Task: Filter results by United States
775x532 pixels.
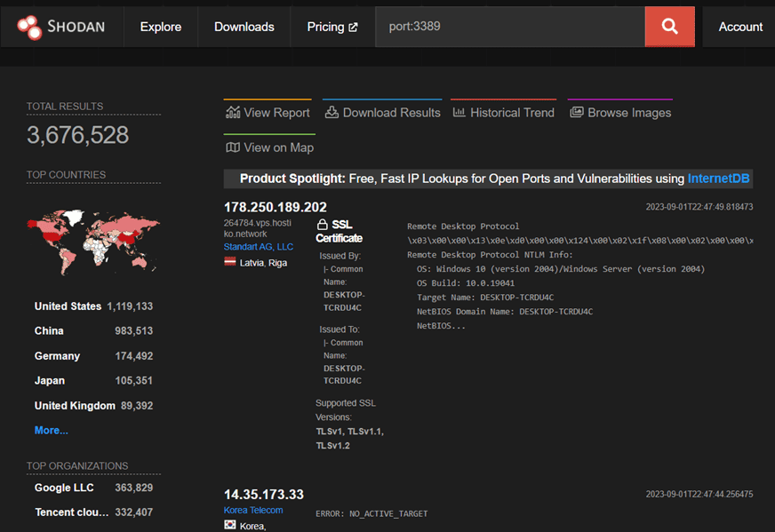Action: (x=68, y=306)
